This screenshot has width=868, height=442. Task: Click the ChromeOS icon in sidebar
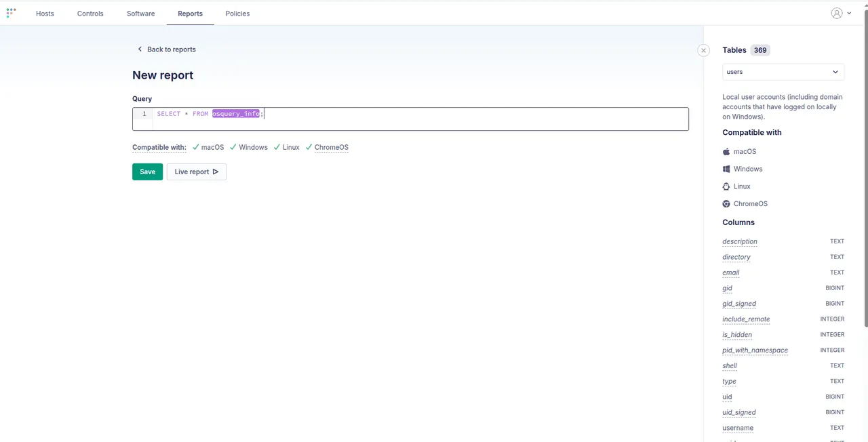point(726,204)
